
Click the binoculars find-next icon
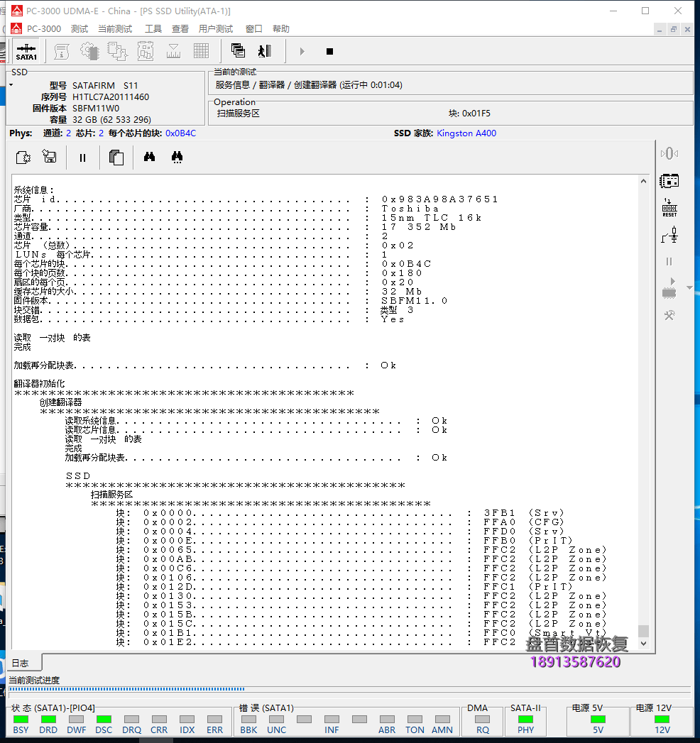pos(177,157)
